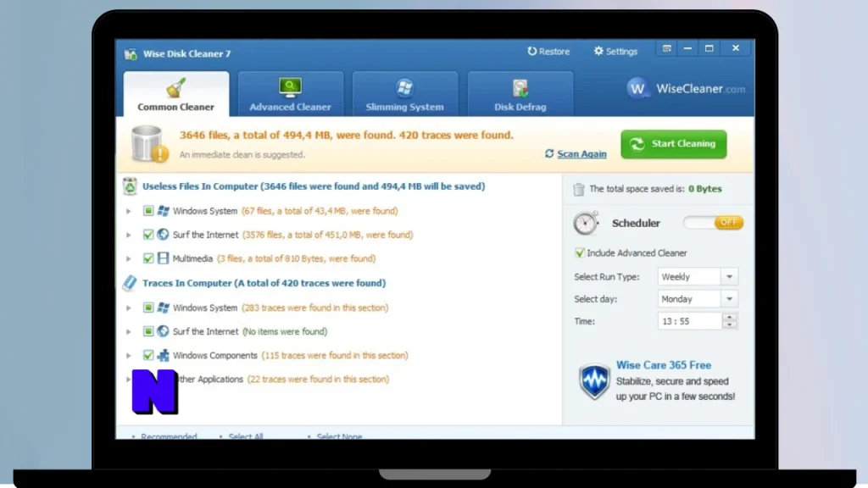
Task: Click Windows flag icon beside 67 files
Action: click(x=163, y=211)
